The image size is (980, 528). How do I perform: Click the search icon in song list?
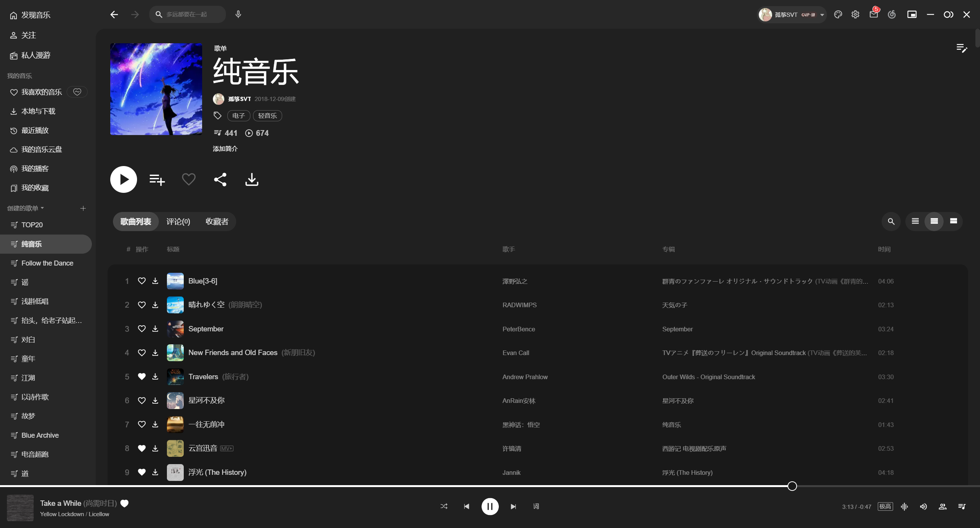pos(891,221)
